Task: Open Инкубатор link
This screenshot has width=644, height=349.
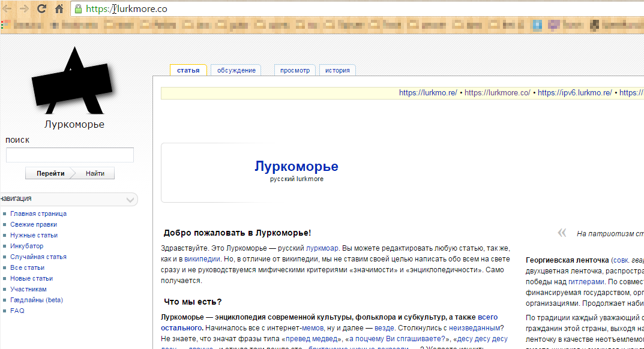Action: pyautogui.click(x=26, y=246)
